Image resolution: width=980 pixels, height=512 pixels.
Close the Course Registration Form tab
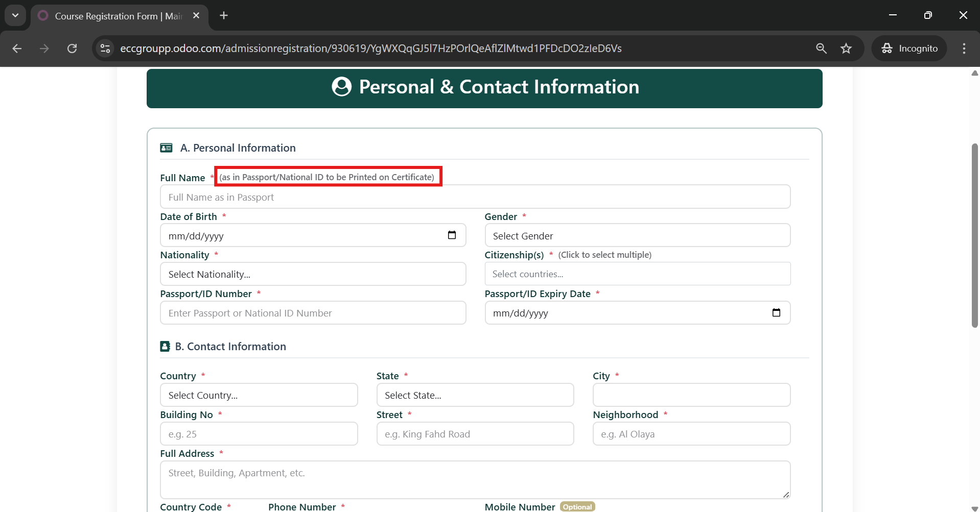(196, 15)
